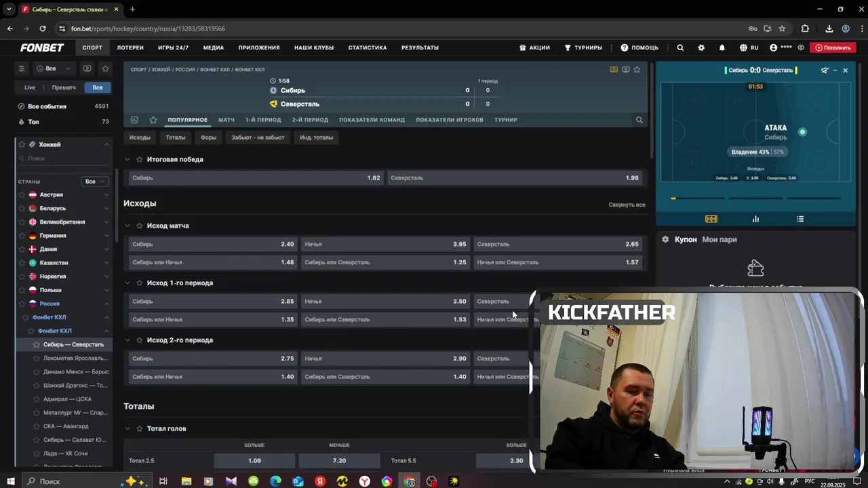
Task: Click the video stream icon in match header
Action: point(625,69)
